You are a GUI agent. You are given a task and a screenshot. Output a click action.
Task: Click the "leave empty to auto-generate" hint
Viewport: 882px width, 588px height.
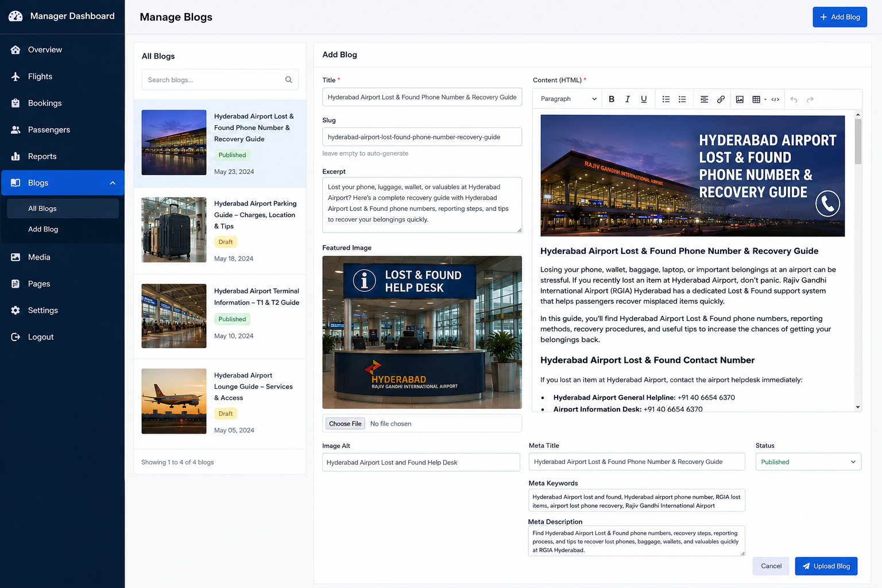[x=365, y=153]
